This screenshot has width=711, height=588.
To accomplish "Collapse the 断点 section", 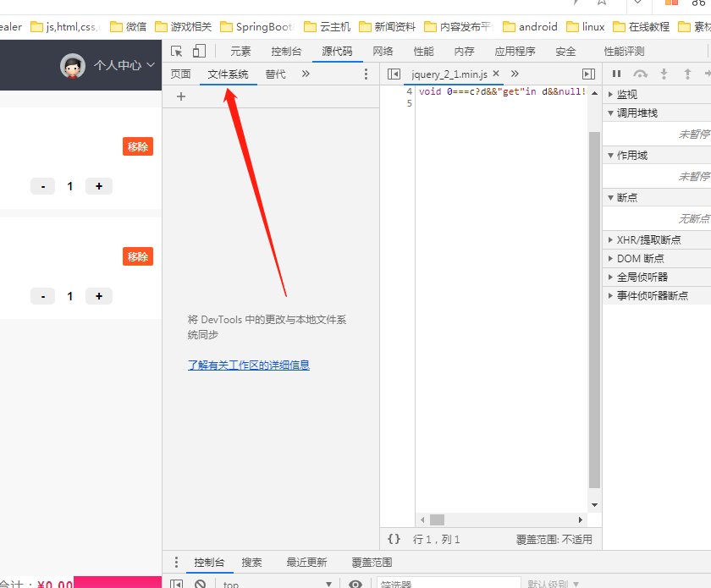I will [657, 198].
